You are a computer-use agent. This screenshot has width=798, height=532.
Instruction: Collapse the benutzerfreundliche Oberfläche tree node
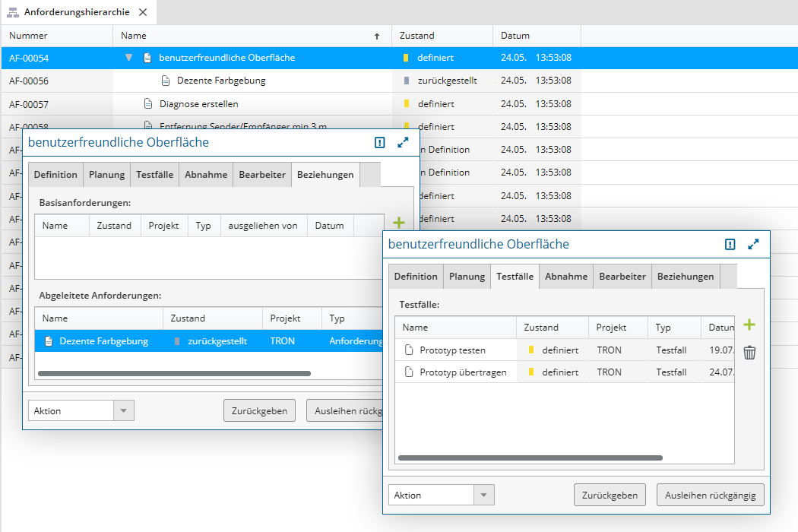(128, 58)
